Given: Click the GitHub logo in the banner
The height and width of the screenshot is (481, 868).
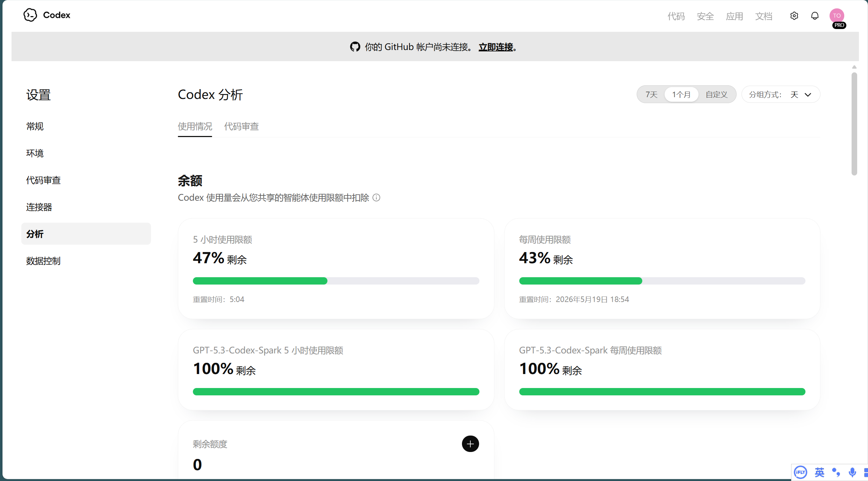Looking at the screenshot, I should tap(355, 47).
